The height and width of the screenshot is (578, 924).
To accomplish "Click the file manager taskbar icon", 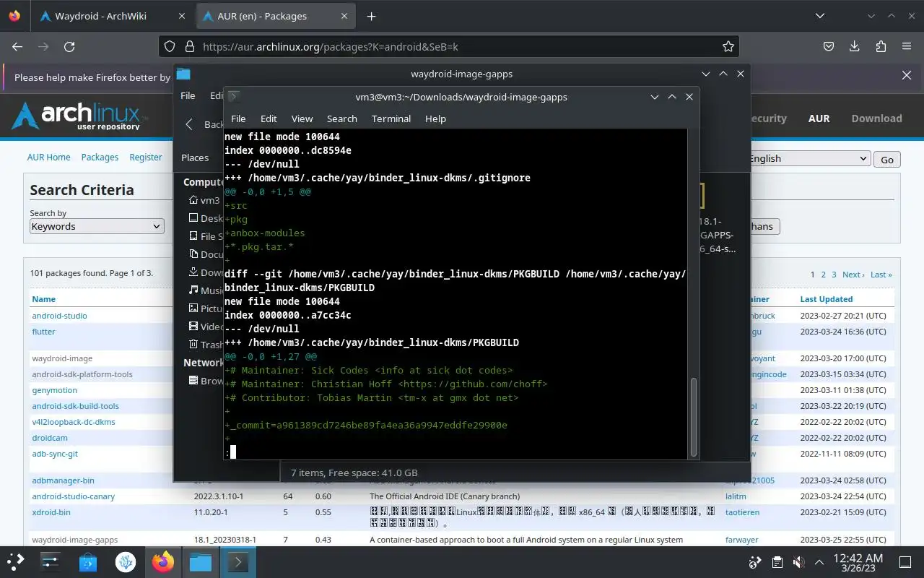I will pyautogui.click(x=201, y=561).
